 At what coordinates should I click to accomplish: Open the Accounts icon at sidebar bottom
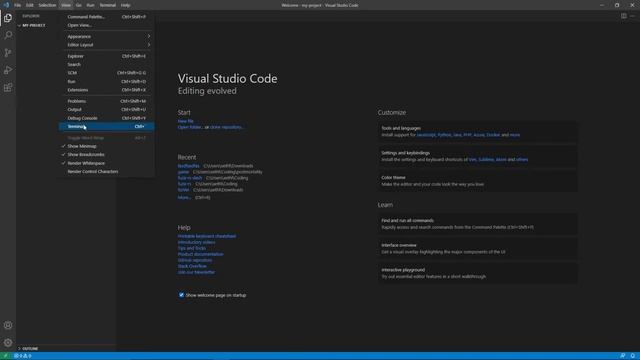pyautogui.click(x=8, y=325)
